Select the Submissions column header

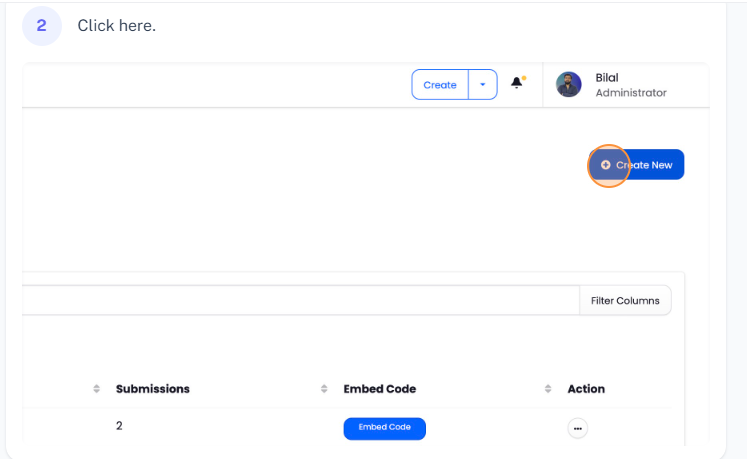coord(152,389)
